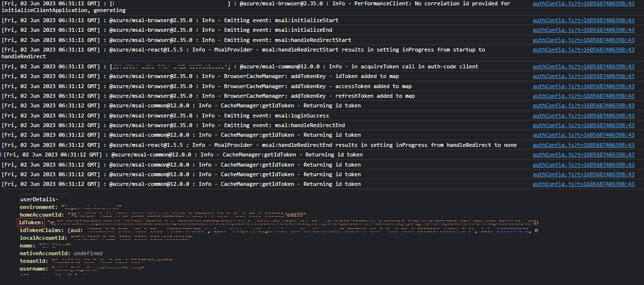Open authConfig.js link beside msal:initializeEnd event
The image size is (644, 285).
click(583, 30)
